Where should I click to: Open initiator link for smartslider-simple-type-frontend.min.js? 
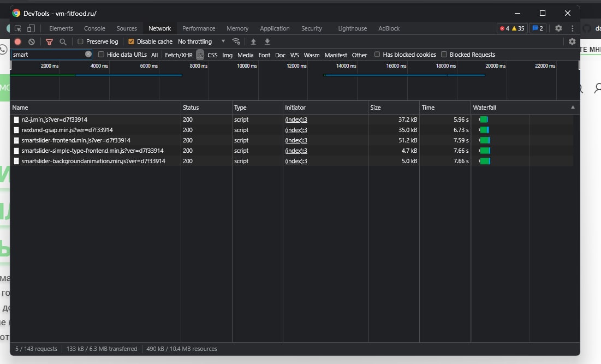[x=296, y=151]
